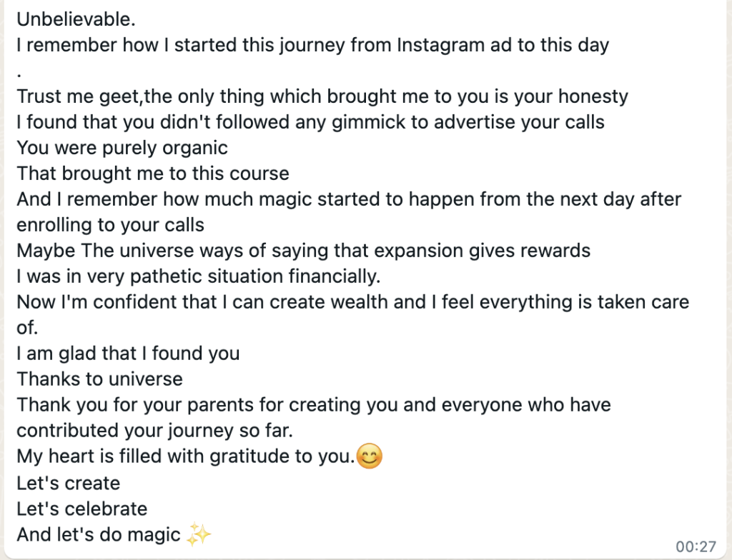Click the "Thanks to universe" line

click(99, 379)
